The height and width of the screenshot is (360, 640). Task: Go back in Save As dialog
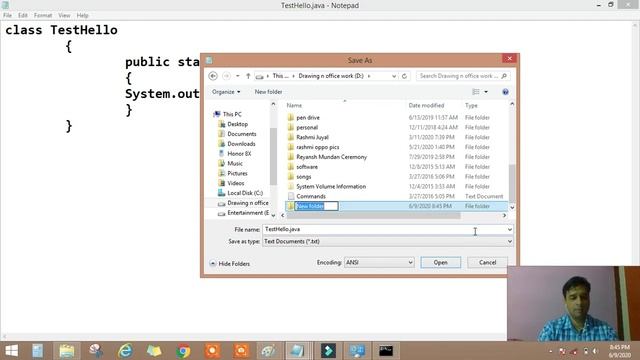click(213, 76)
